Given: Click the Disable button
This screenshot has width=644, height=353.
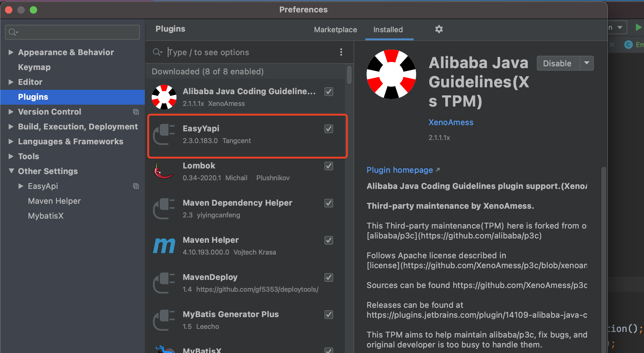Looking at the screenshot, I should (x=557, y=63).
